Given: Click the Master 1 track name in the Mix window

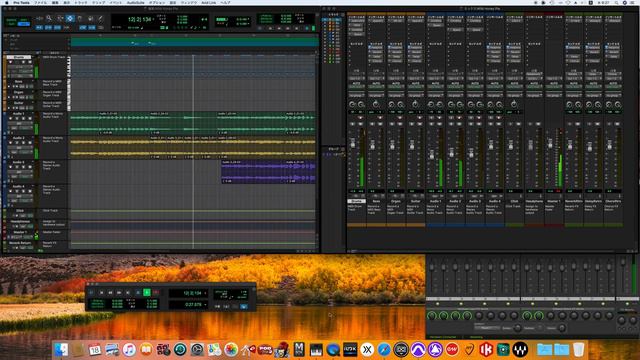Looking at the screenshot, I should (x=554, y=201).
